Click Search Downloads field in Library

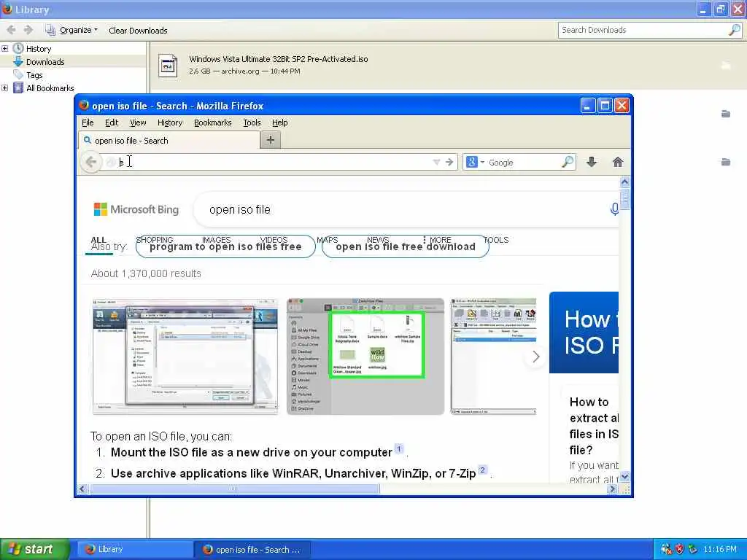(x=643, y=30)
